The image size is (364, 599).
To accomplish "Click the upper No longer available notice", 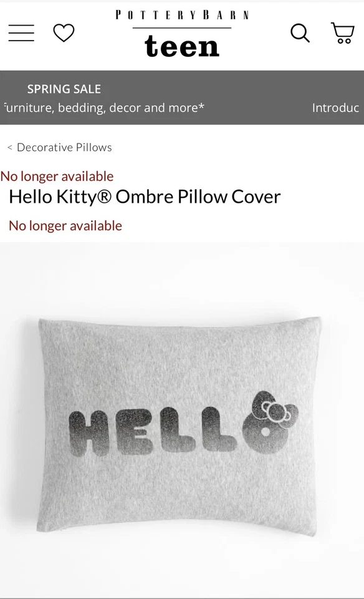I will [x=57, y=176].
